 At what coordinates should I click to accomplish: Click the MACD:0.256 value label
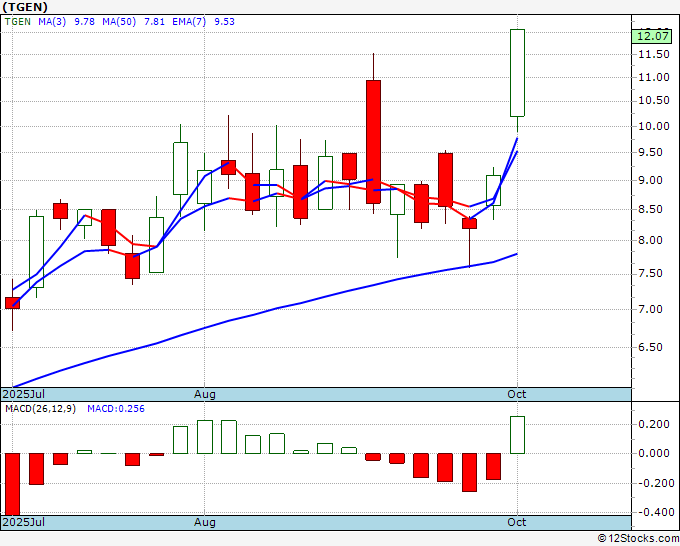116,409
